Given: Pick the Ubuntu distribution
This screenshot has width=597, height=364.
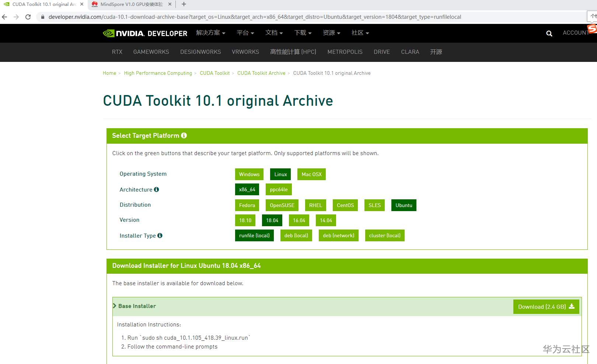Looking at the screenshot, I should point(404,205).
